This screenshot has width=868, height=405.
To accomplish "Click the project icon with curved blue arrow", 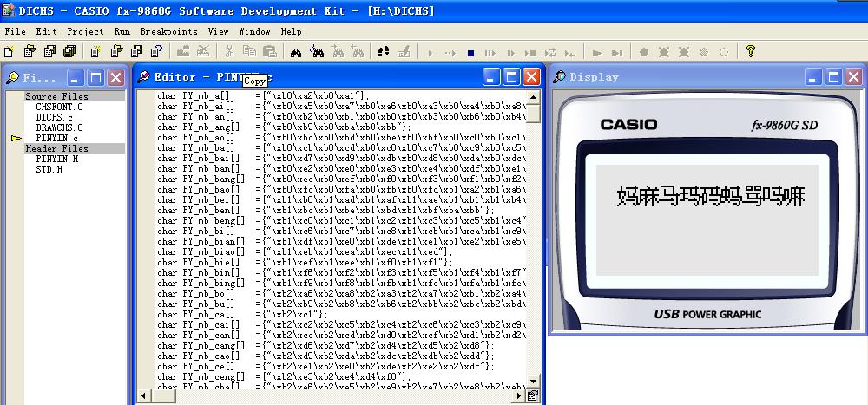I will point(156,52).
